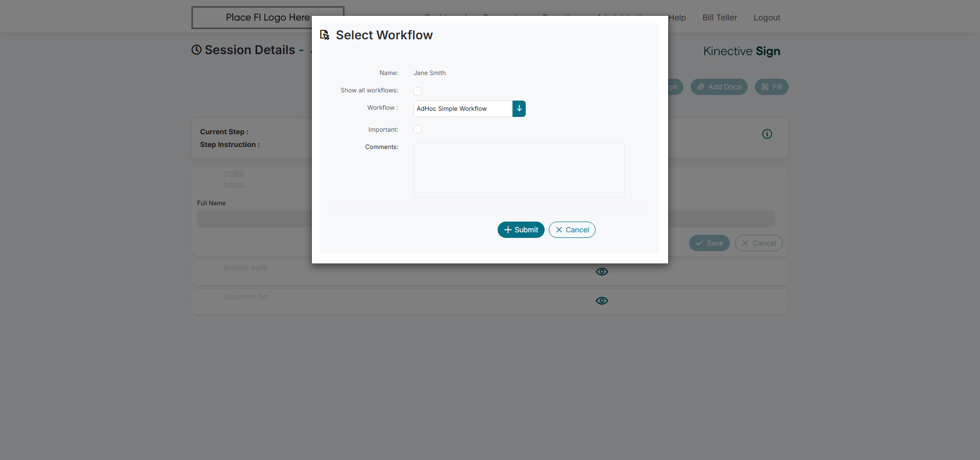This screenshot has height=460, width=980.
Task: Tick the Show all workflows checkbox
Action: (x=418, y=91)
